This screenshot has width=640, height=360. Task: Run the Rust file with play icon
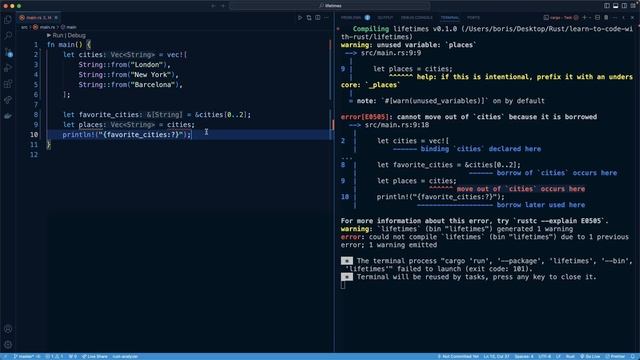point(300,18)
